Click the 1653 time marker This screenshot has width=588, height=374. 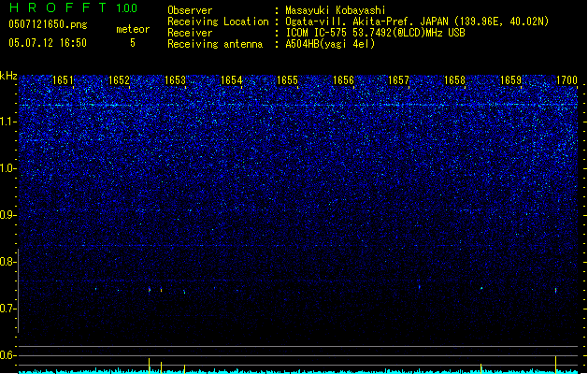[175, 80]
